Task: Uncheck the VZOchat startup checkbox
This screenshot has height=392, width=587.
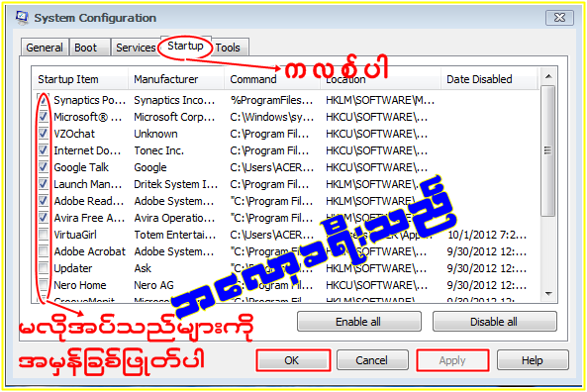Action: [44, 134]
